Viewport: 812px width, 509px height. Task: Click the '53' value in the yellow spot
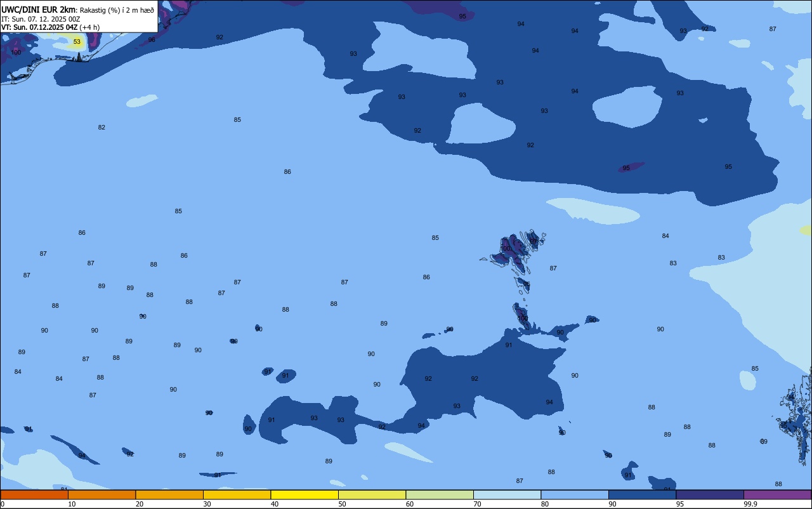77,42
